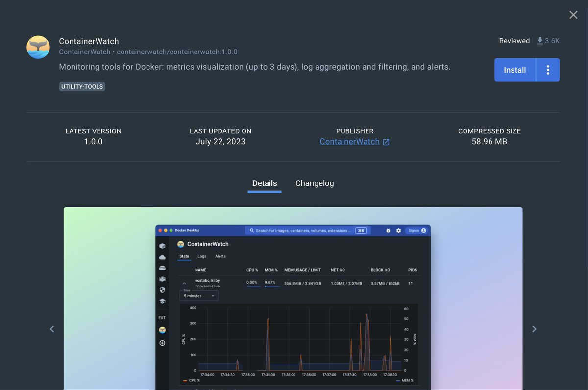The image size is (588, 390).
Task: Click the ContainerWatch whale logo
Action: coord(38,47)
